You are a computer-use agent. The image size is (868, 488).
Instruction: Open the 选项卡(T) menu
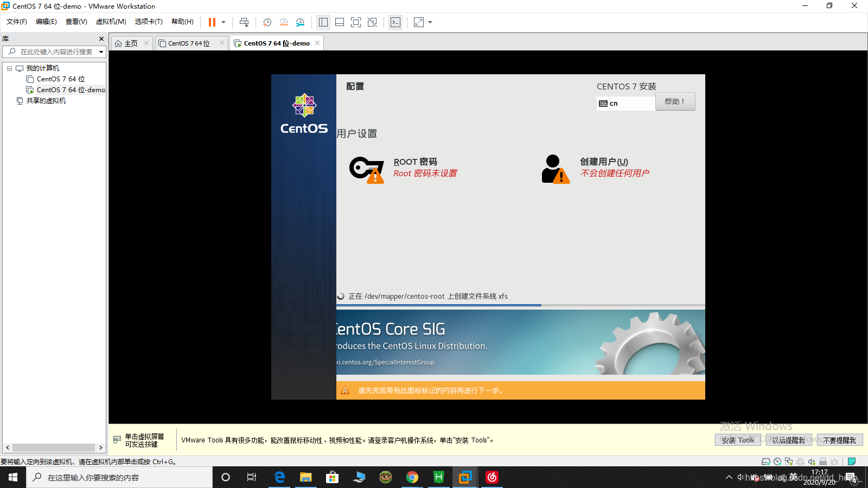pyautogui.click(x=149, y=22)
